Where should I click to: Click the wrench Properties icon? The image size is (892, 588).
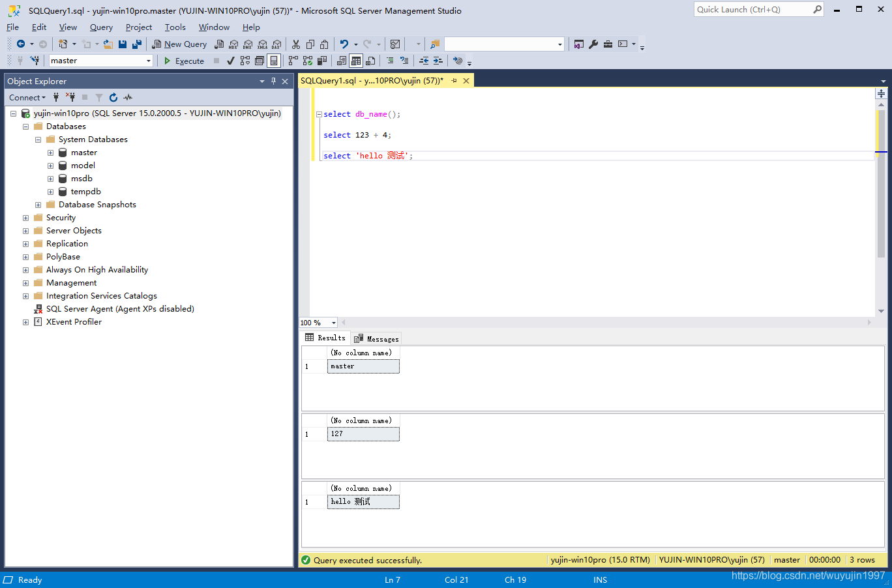pos(593,44)
